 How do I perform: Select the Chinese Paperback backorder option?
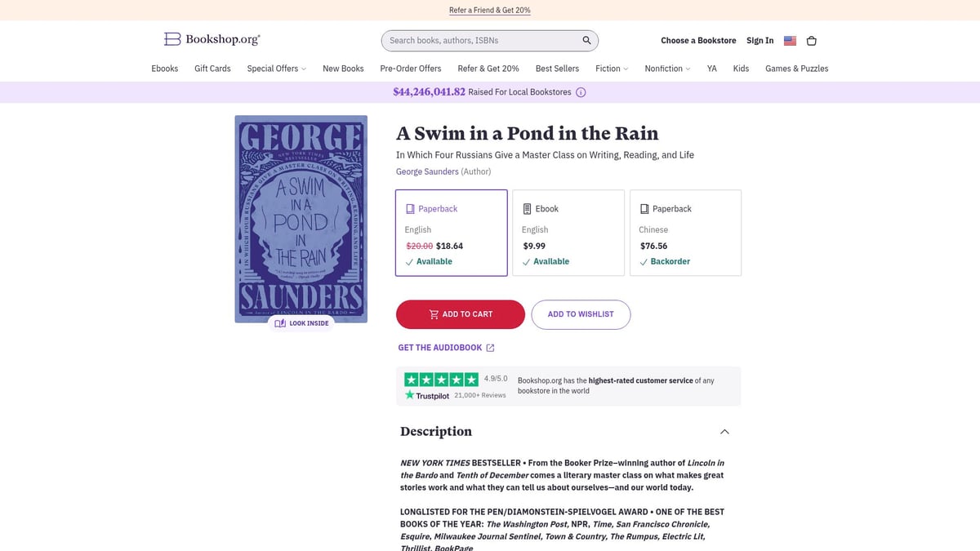pyautogui.click(x=685, y=233)
